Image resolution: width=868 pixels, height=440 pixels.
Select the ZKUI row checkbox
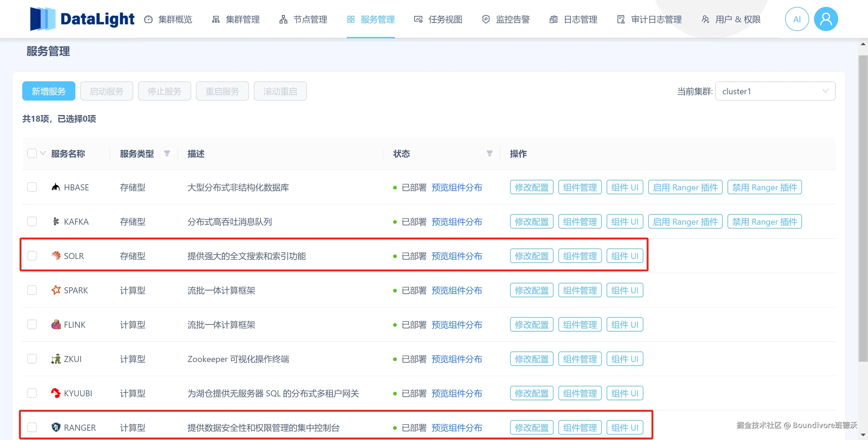[32, 359]
